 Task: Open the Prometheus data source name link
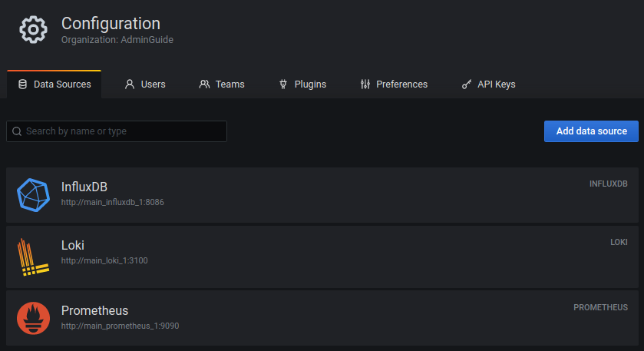click(x=94, y=311)
